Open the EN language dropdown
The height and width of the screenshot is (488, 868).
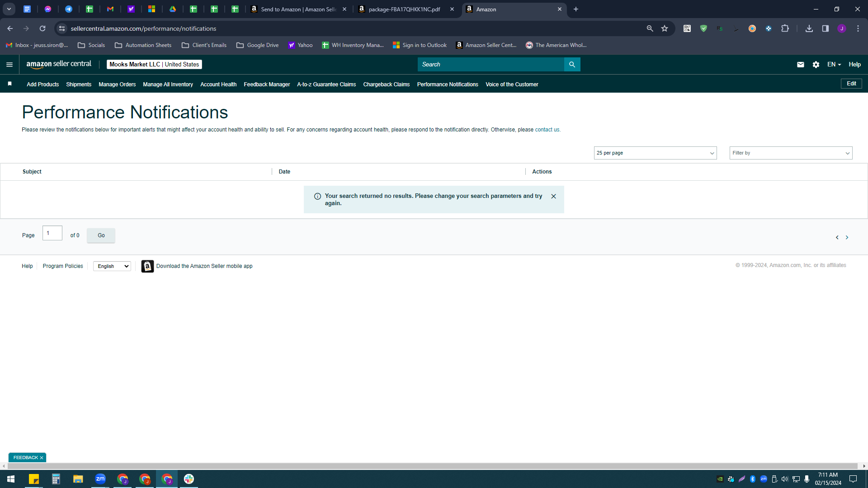pyautogui.click(x=834, y=65)
